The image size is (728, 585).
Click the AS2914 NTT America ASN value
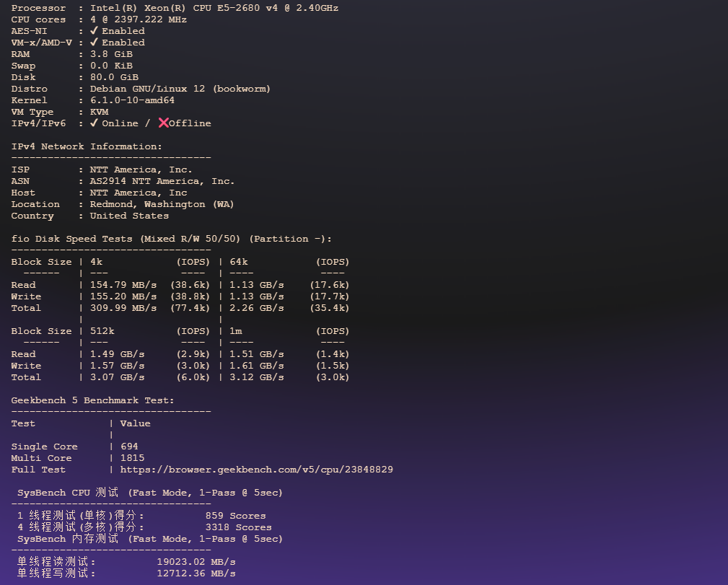[162, 181]
